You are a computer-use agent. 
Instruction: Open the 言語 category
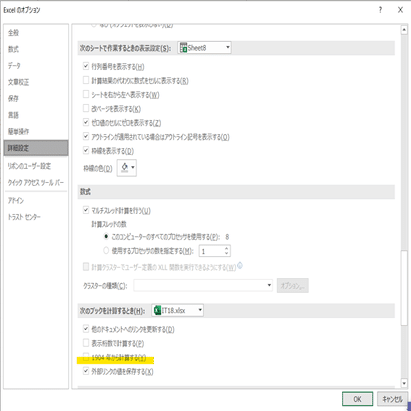click(x=13, y=115)
